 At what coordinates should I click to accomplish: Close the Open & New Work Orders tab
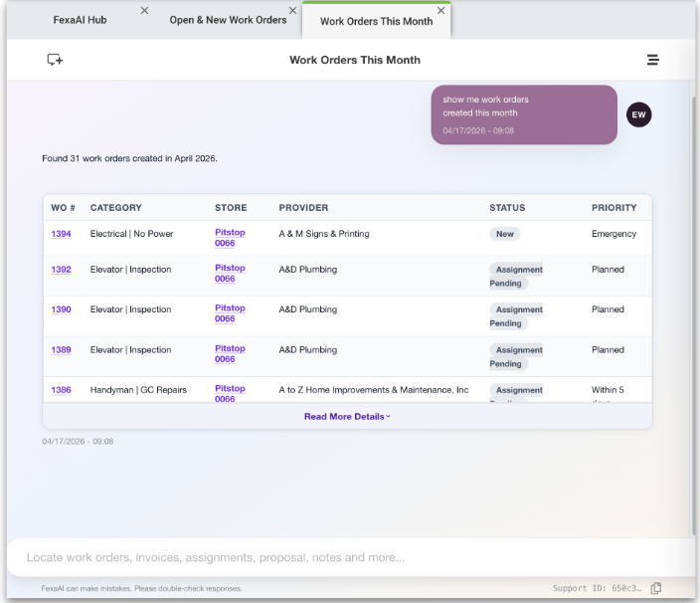coord(293,11)
